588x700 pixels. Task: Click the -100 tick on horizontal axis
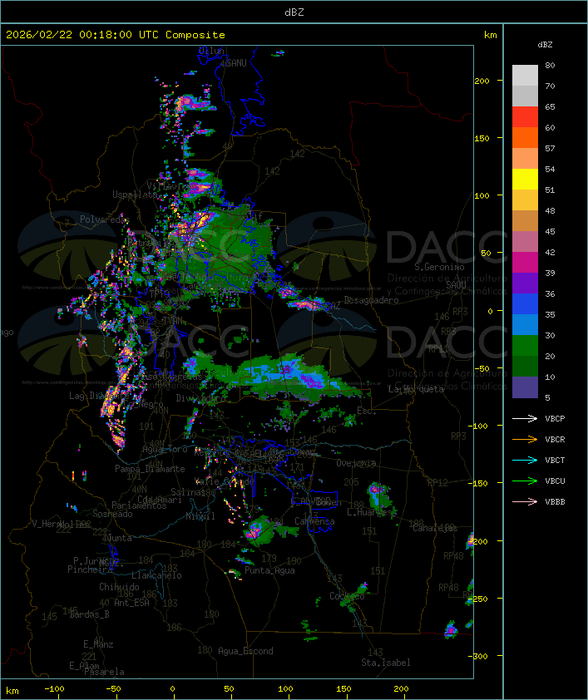54,689
